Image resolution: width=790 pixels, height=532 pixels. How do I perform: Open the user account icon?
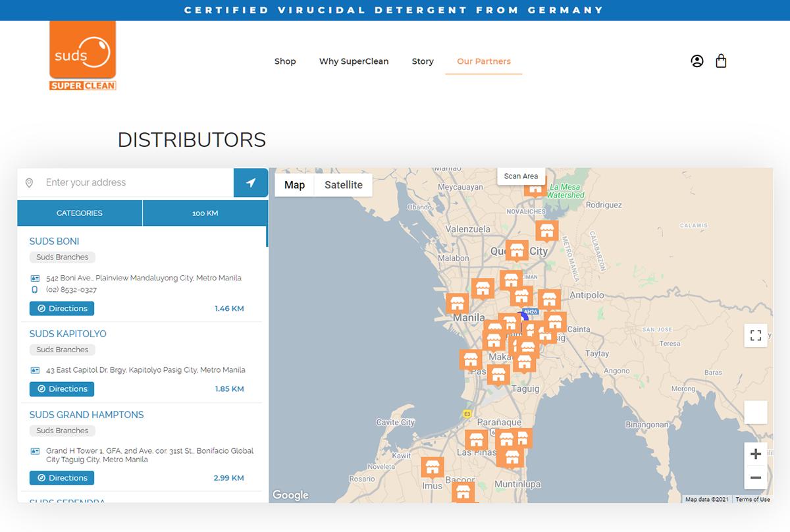click(697, 61)
